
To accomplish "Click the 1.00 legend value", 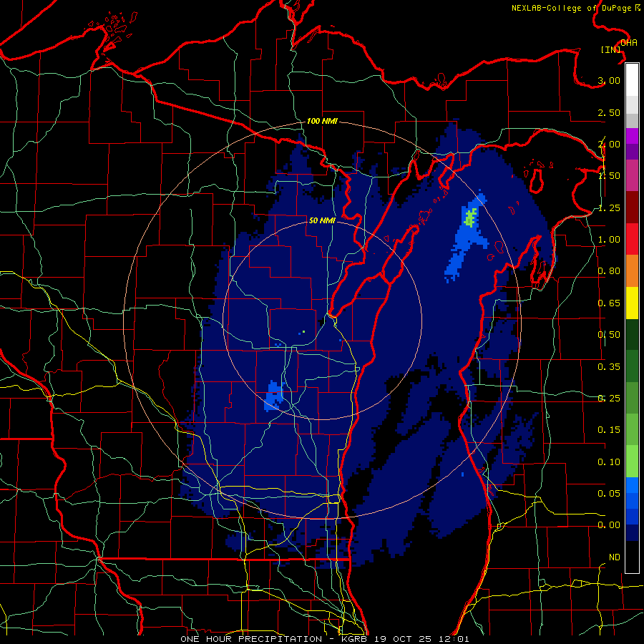I will point(609,240).
